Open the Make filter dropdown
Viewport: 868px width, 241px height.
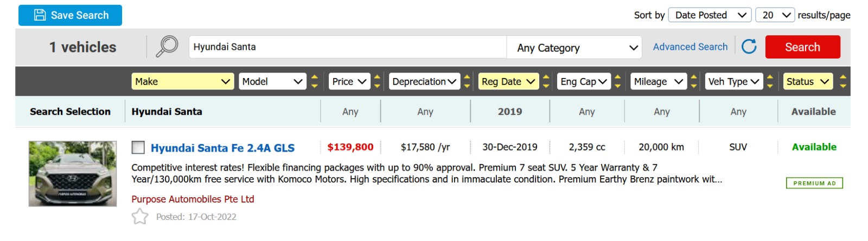[182, 81]
